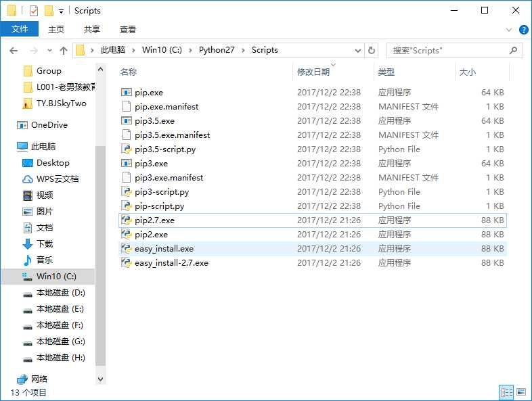Open the 查看 ribbon tab

coord(128,30)
